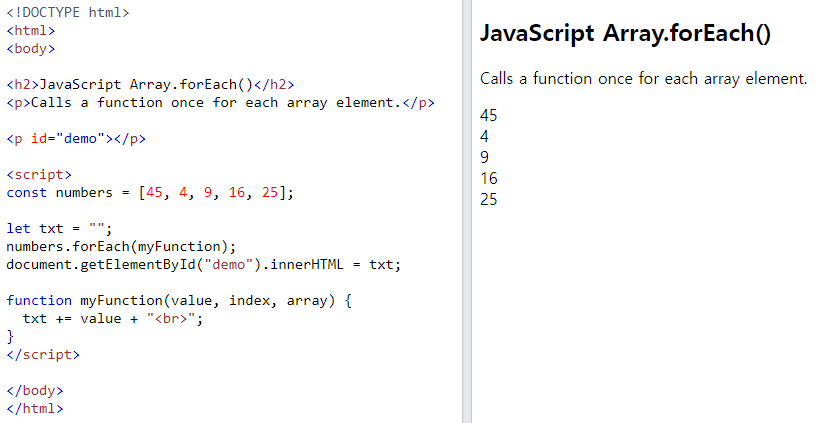Click the opening <script> tag line
Image resolution: width=825 pixels, height=423 pixels.
click(39, 175)
